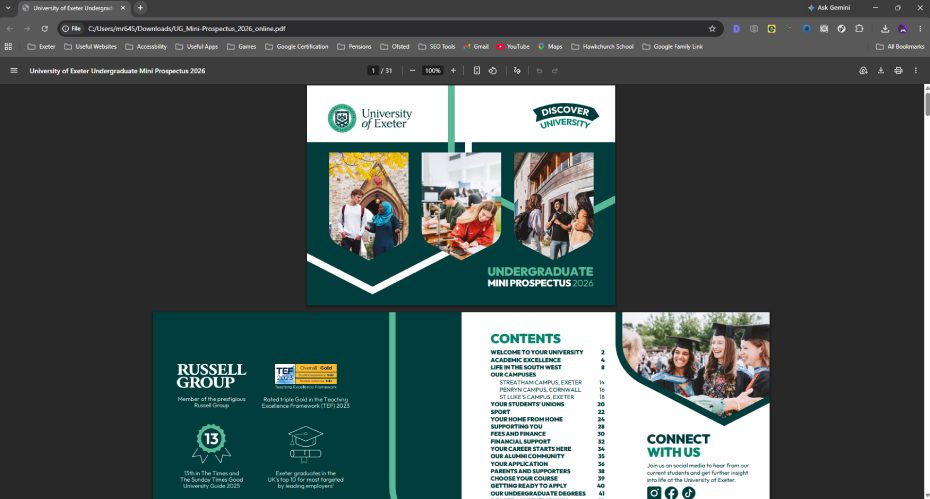Screen dimensions: 930x499
Task: Click TikTok icon in prospectus page
Action: (x=689, y=492)
